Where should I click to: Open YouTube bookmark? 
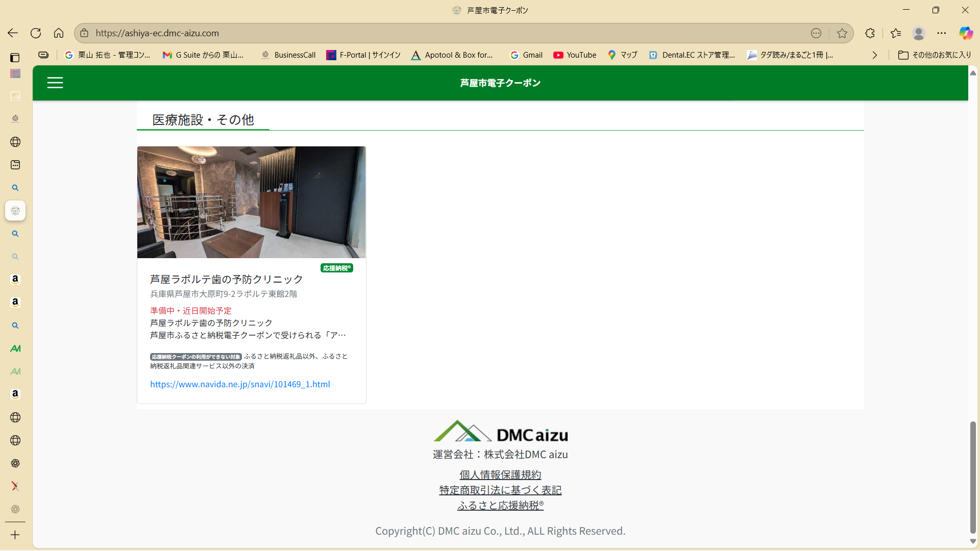pyautogui.click(x=575, y=55)
